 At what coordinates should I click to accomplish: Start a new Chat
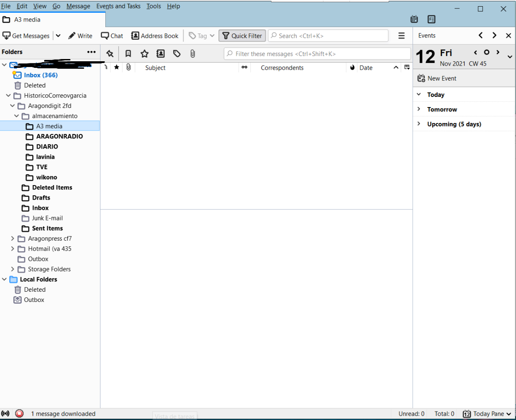pyautogui.click(x=111, y=36)
